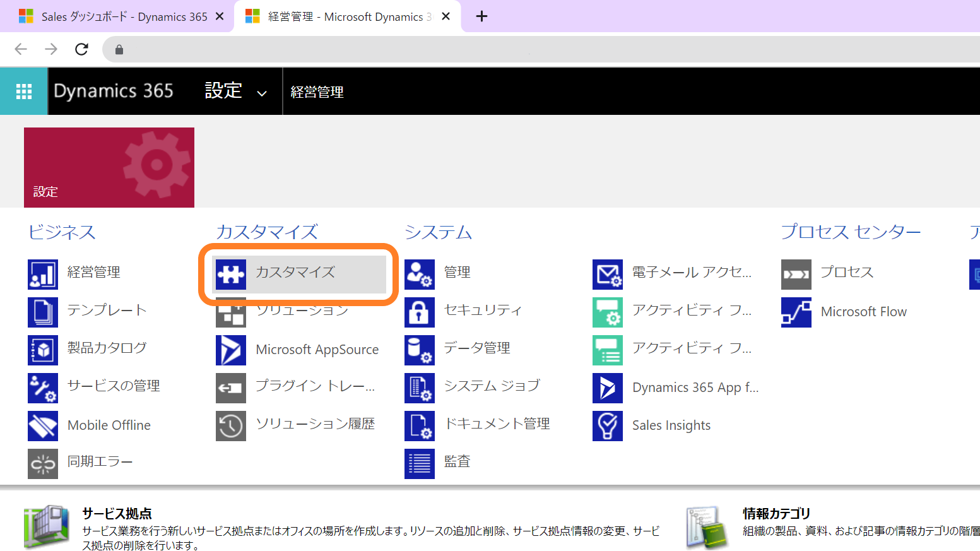Open the 同期エラー link
The height and width of the screenshot is (551, 980).
[x=100, y=461]
